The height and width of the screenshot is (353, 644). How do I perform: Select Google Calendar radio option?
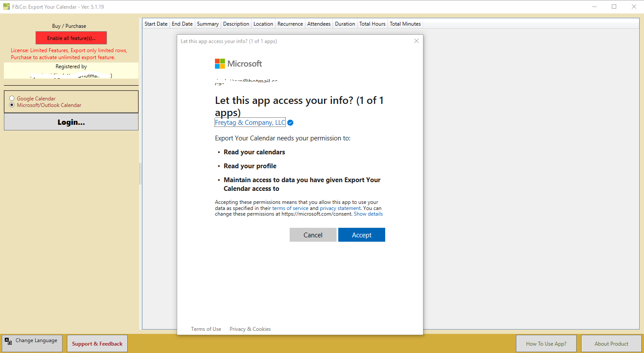coord(33,99)
